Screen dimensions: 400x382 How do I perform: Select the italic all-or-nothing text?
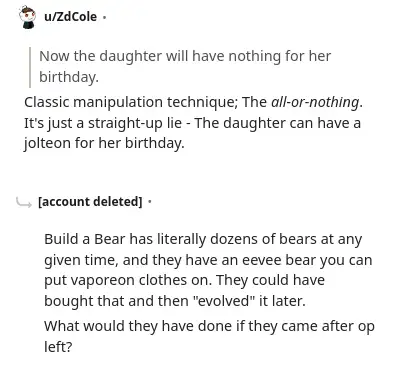pyautogui.click(x=315, y=102)
